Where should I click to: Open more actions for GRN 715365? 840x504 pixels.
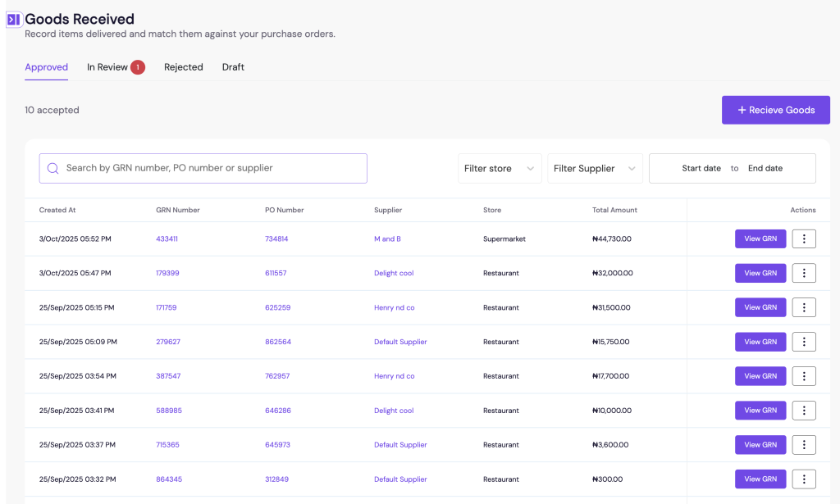point(804,445)
